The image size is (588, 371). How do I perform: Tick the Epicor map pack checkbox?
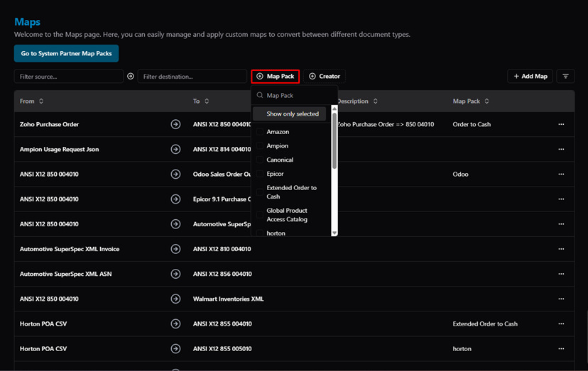259,174
